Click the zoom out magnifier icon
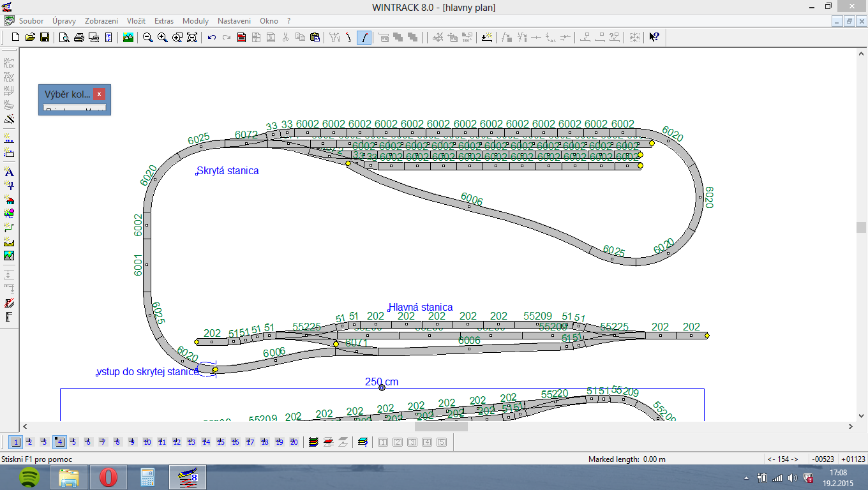The image size is (868, 490). [147, 38]
